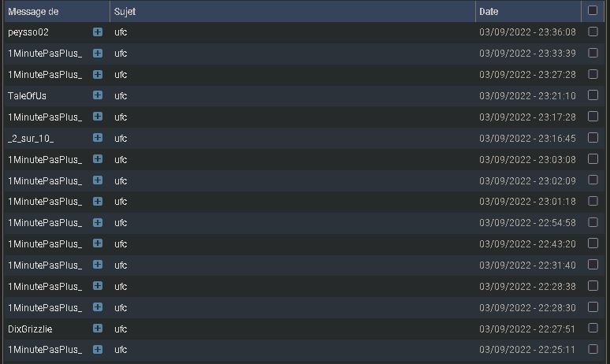
Task: Click the plus icon on the 22:43:20 row
Action: click(x=98, y=243)
